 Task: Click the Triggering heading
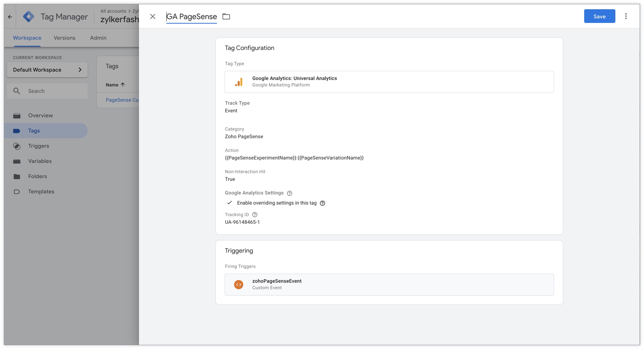point(239,251)
